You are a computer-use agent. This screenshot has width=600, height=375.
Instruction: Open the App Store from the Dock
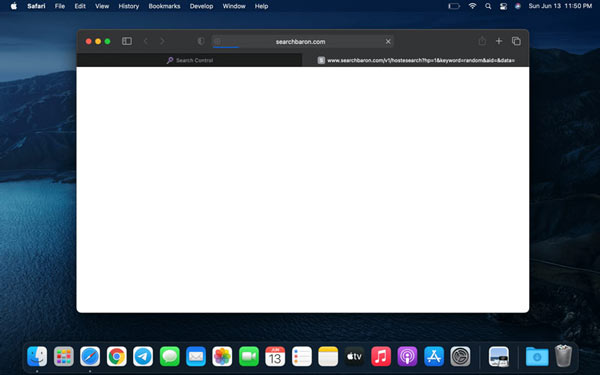point(434,356)
